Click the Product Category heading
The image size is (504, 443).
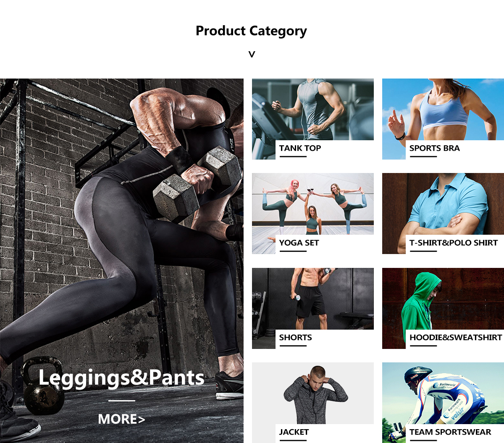tap(251, 31)
